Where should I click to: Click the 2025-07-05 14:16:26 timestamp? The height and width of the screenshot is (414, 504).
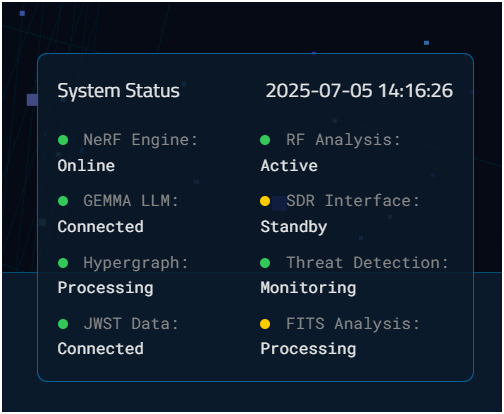(359, 91)
